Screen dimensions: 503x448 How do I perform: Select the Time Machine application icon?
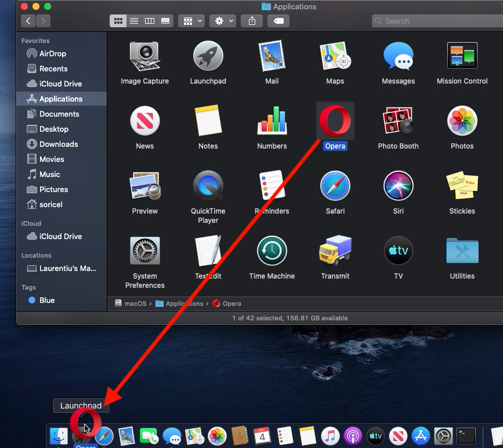pos(272,251)
